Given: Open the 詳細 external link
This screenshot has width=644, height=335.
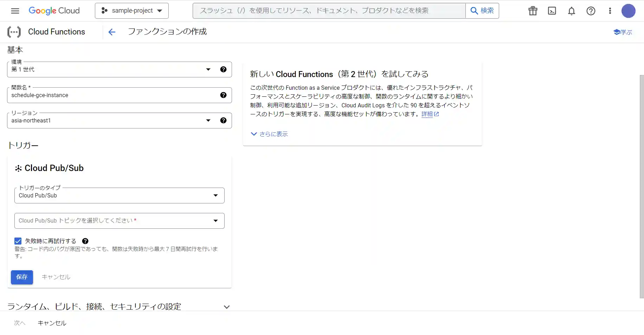Looking at the screenshot, I should (x=430, y=114).
